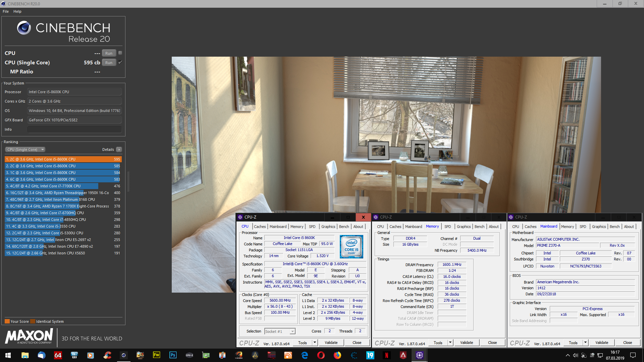Uncheck the CPU (Single Core) checkbox
This screenshot has height=362, width=644.
(x=120, y=62)
